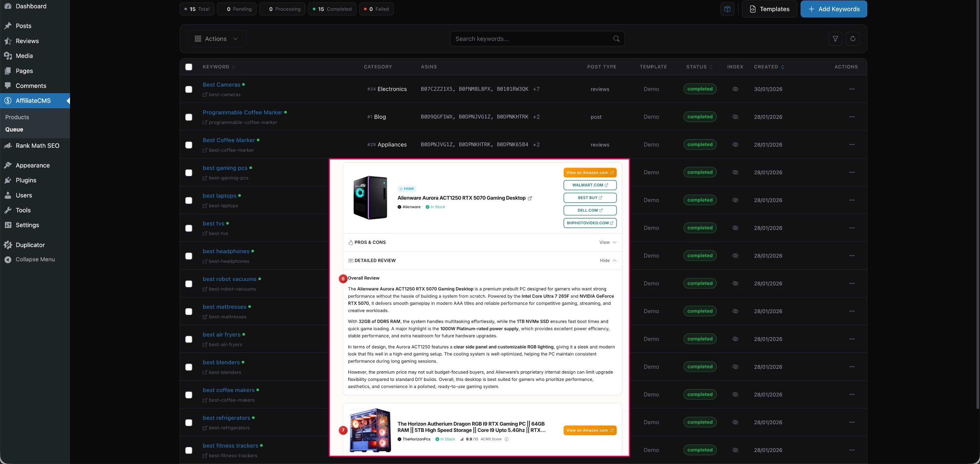980x464 pixels.
Task: Open three-dot actions for Best Cameras
Action: (x=852, y=89)
